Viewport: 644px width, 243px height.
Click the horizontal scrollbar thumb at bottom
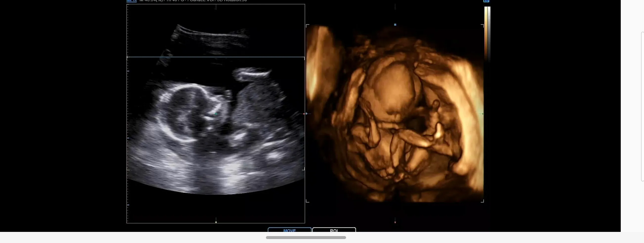coord(306,238)
